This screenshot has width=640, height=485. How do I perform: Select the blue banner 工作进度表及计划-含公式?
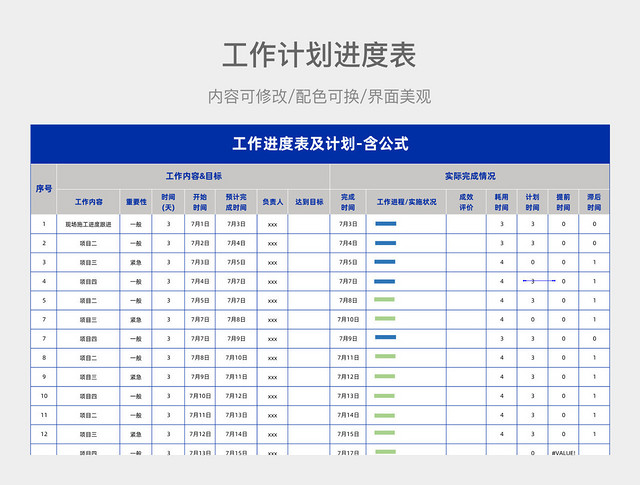point(320,144)
